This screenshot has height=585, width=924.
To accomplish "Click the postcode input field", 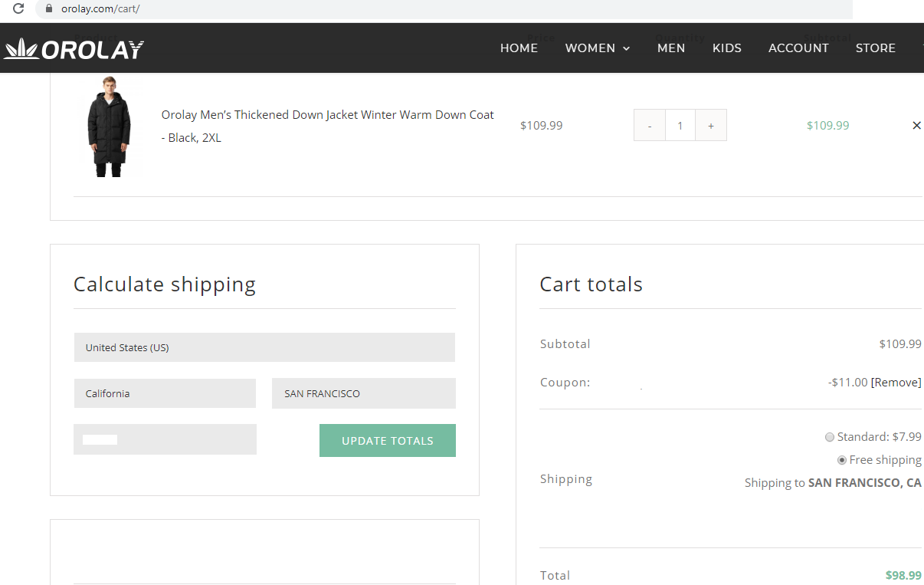I will (165, 439).
